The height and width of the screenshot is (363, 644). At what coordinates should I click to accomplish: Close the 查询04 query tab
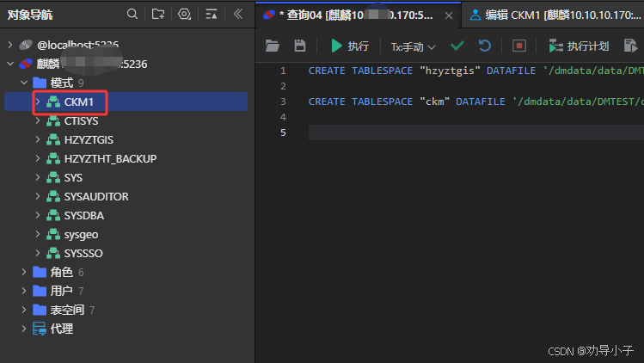click(x=449, y=15)
